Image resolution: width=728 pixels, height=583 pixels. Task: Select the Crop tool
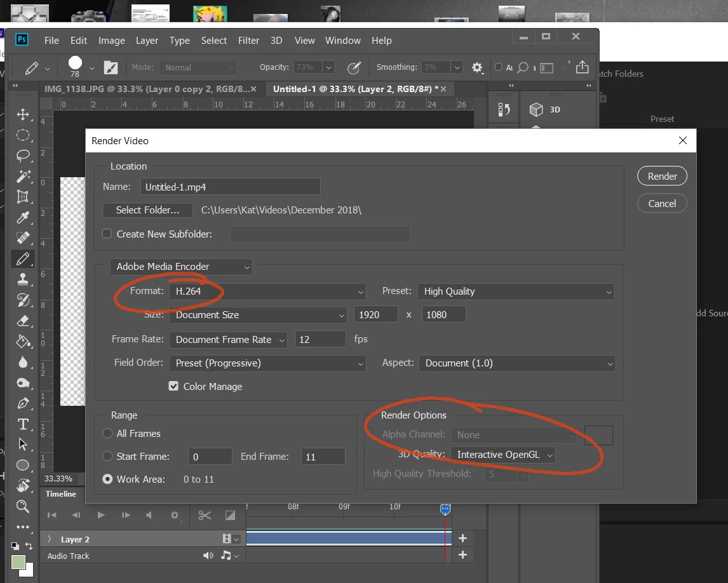(x=23, y=197)
